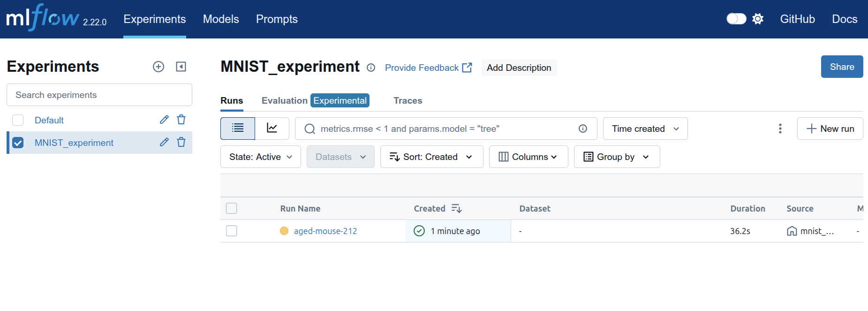Open the three-dot more options menu
This screenshot has height=311, width=868.
780,129
